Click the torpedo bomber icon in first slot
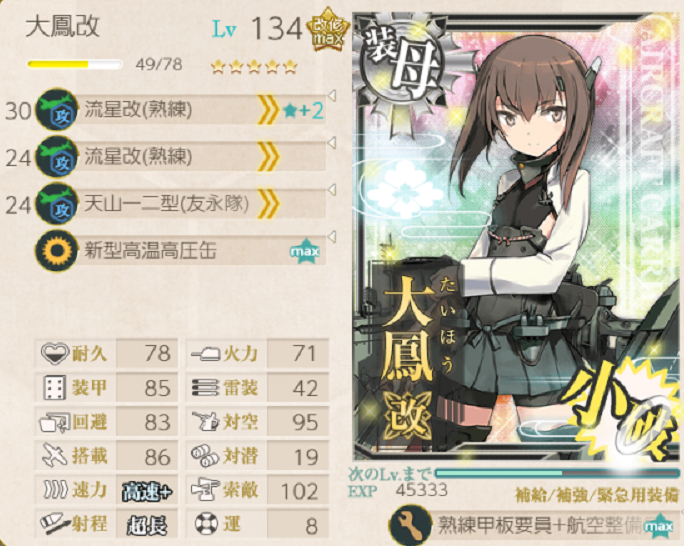The width and height of the screenshot is (684, 546). (x=56, y=109)
